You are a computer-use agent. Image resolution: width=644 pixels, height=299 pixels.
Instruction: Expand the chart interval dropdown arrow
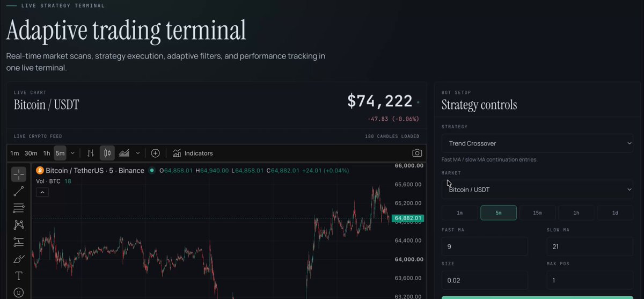(72, 153)
